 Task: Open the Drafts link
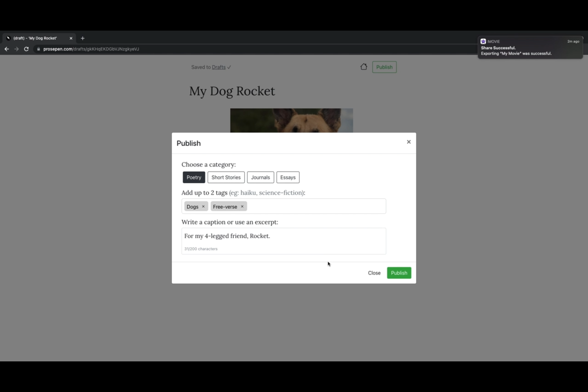(x=219, y=67)
